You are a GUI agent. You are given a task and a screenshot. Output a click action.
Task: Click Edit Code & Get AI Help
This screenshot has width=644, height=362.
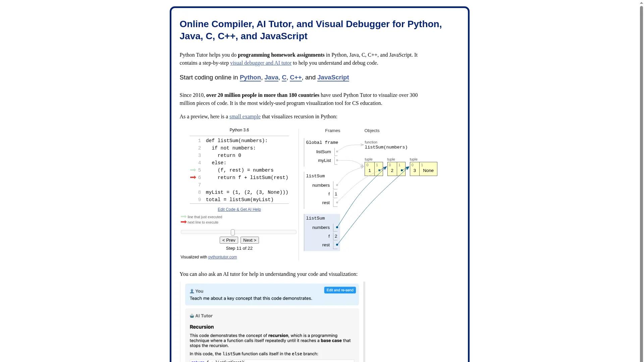(x=239, y=209)
